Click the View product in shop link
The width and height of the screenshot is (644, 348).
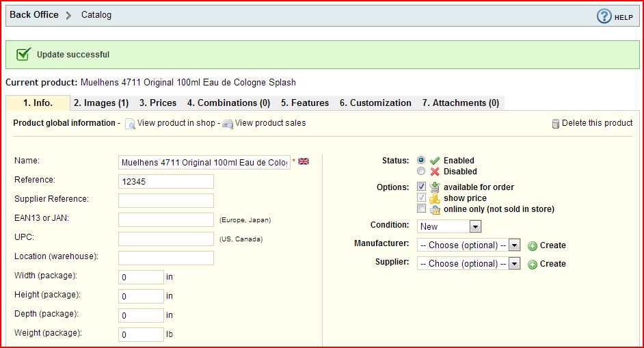[176, 123]
